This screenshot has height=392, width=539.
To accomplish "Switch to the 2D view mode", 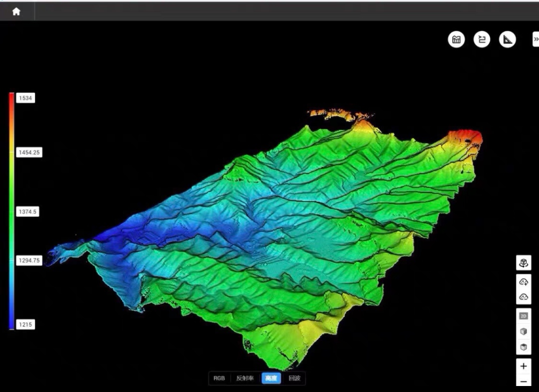I will point(524,316).
